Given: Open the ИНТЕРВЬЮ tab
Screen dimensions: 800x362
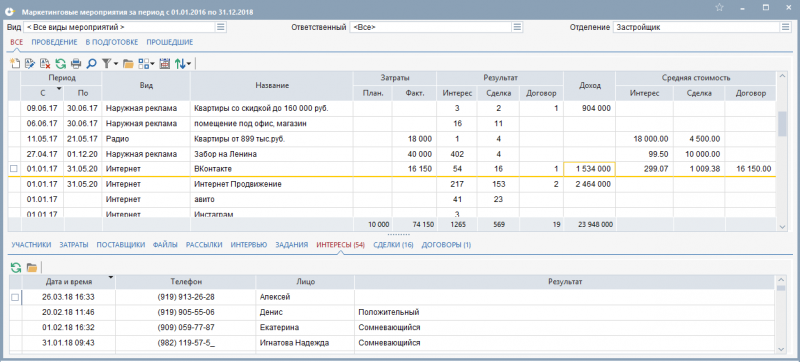Looking at the screenshot, I should pos(249,245).
